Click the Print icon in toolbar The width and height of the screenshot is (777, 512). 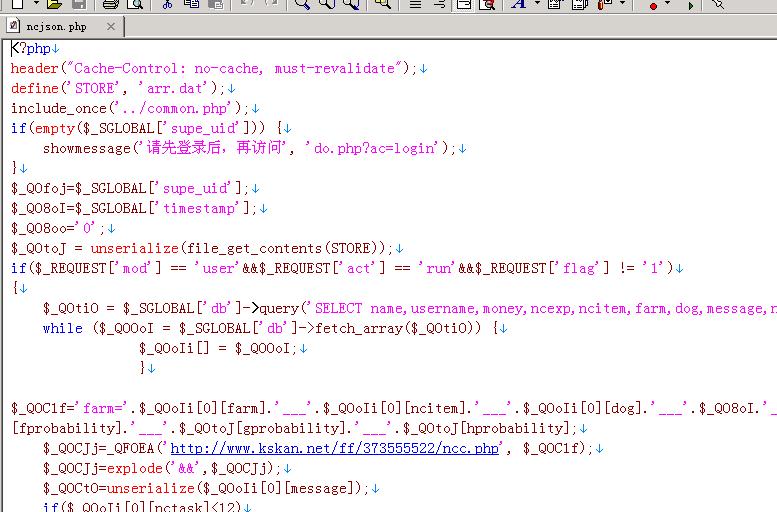click(x=111, y=4)
